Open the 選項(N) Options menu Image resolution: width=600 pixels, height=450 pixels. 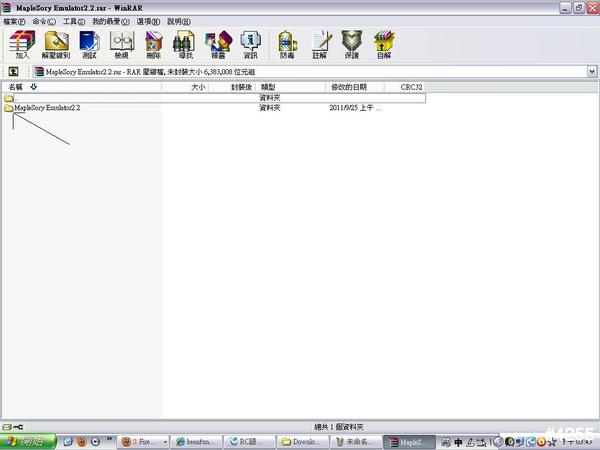(x=148, y=22)
